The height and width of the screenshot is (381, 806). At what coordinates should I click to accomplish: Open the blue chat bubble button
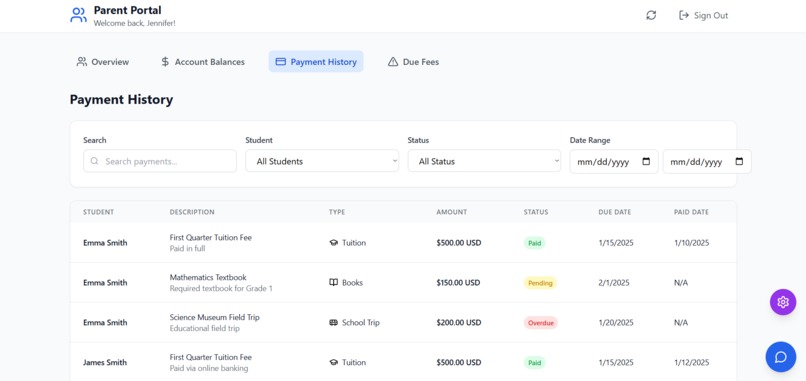[x=781, y=356]
